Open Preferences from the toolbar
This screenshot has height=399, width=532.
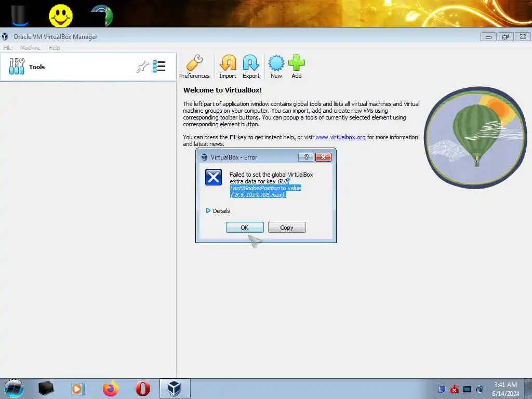pyautogui.click(x=194, y=67)
